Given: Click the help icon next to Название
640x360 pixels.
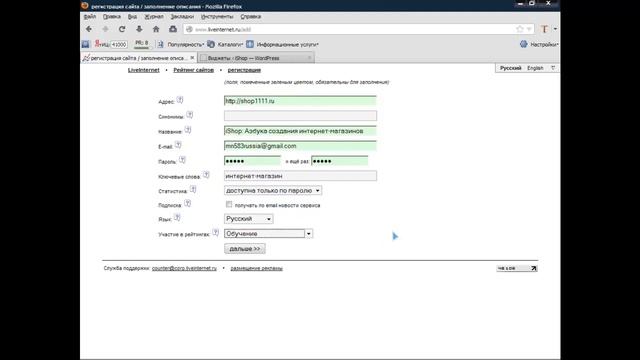Looking at the screenshot, I should click(x=187, y=130).
